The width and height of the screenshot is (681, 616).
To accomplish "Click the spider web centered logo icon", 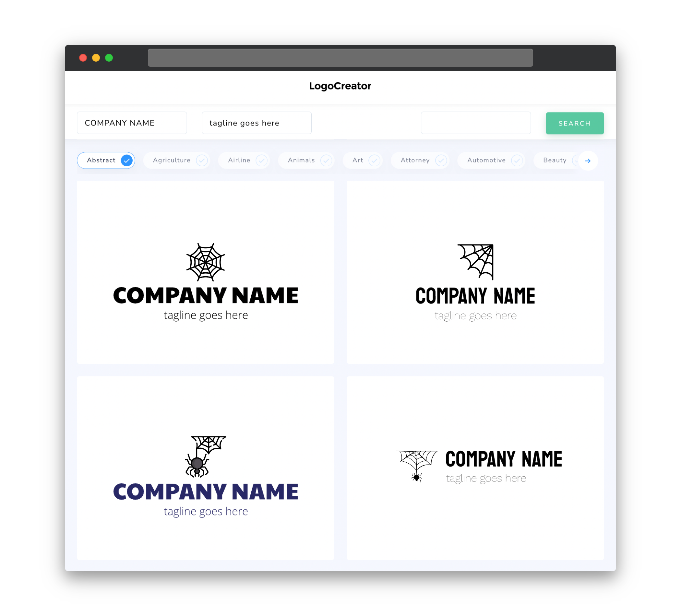I will [x=206, y=261].
